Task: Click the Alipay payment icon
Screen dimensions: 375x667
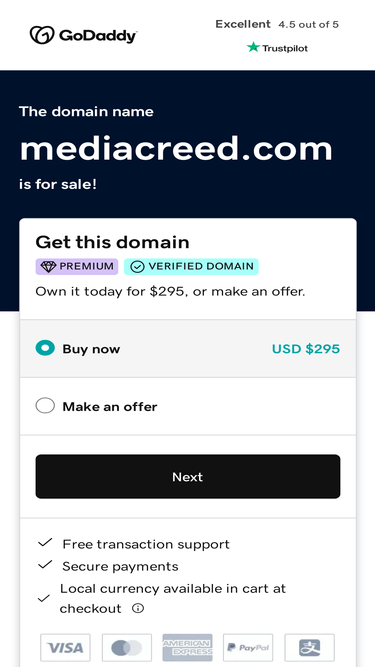Action: point(310,648)
